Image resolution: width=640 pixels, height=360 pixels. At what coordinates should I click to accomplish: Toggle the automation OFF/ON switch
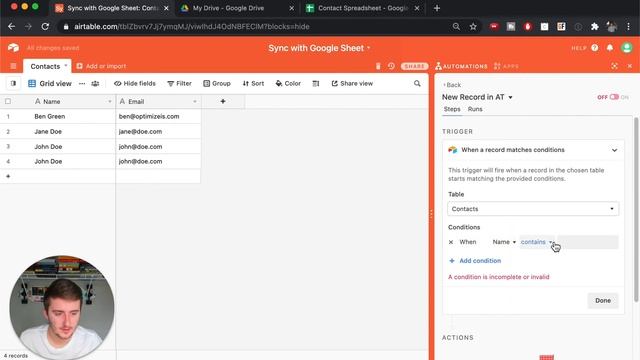[614, 97]
